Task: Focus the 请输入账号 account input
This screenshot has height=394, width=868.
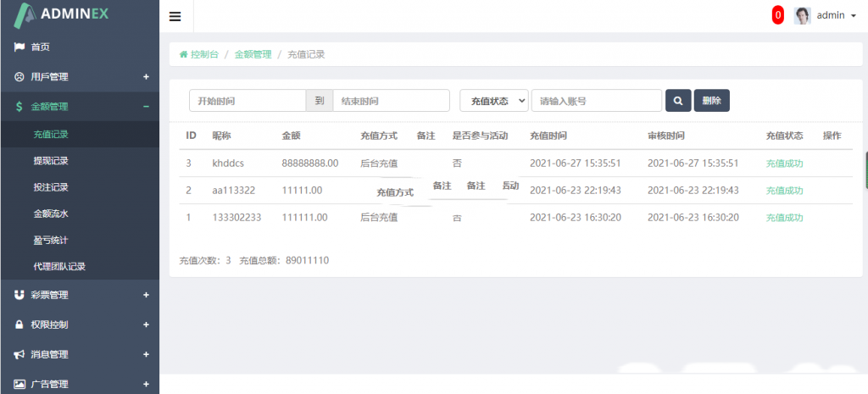Action: pos(596,101)
